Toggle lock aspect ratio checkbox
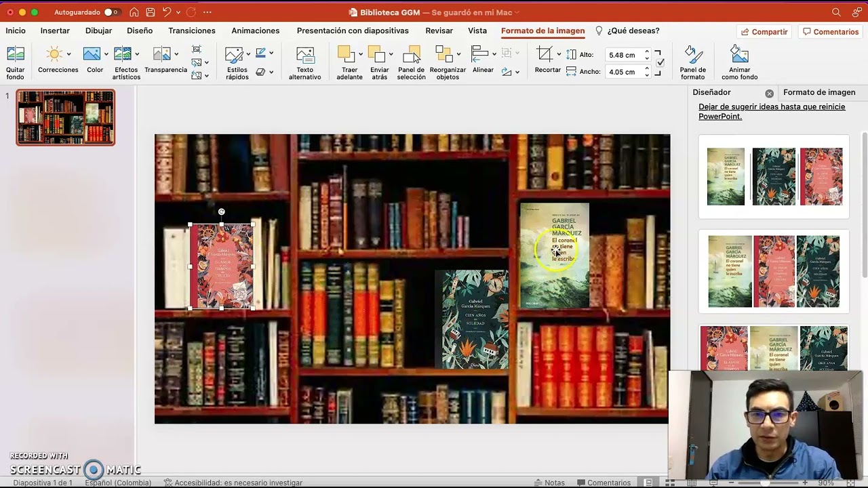The height and width of the screenshot is (488, 868). coord(660,62)
